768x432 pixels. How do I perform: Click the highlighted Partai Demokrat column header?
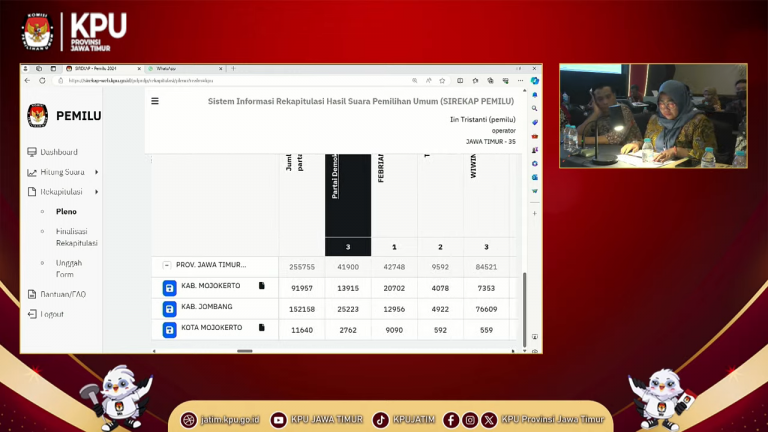click(348, 195)
